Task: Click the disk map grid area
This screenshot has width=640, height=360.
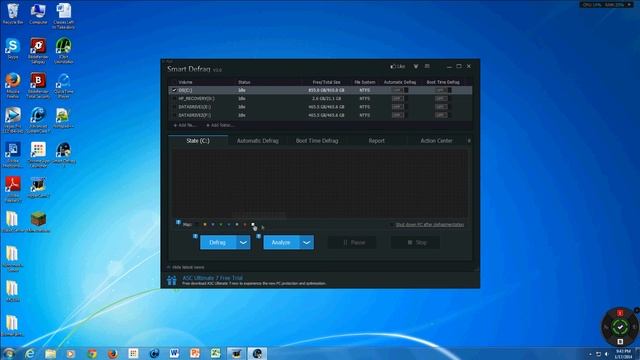Action: [x=320, y=184]
